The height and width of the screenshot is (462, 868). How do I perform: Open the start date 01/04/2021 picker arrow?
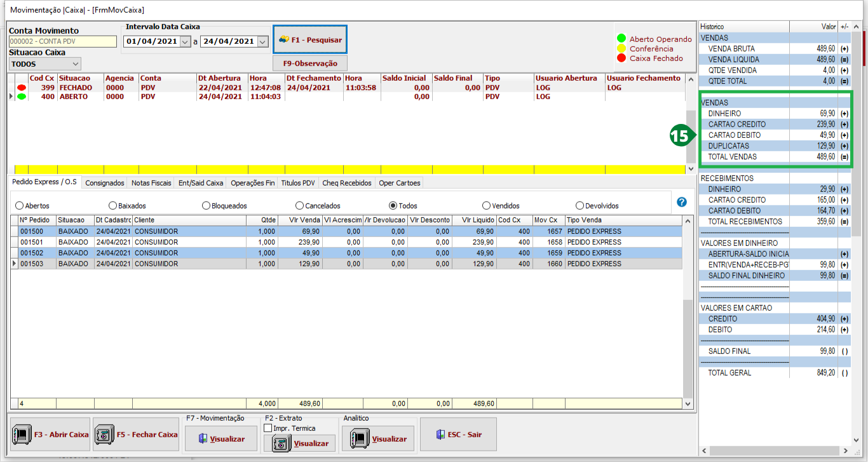(x=185, y=41)
